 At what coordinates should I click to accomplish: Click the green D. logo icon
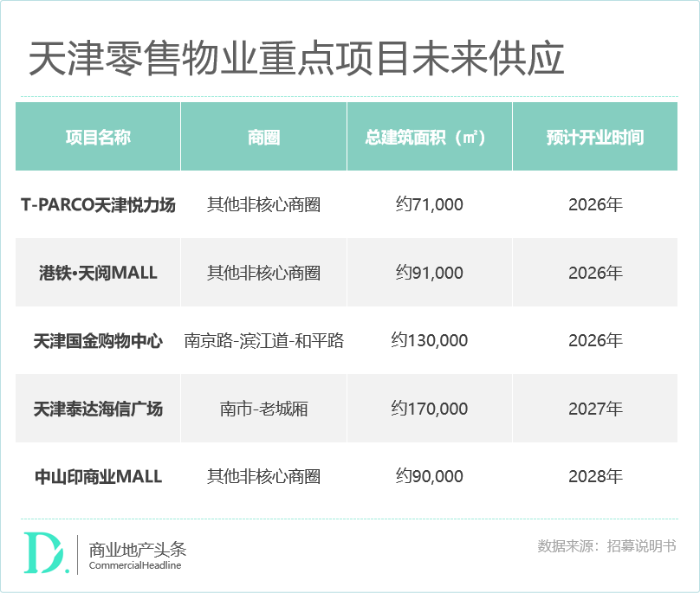(47, 553)
